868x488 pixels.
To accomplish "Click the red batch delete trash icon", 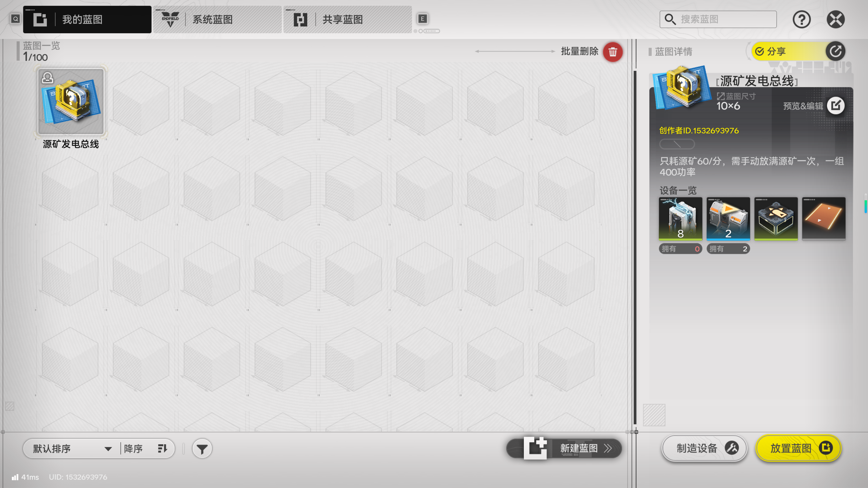I will [612, 52].
